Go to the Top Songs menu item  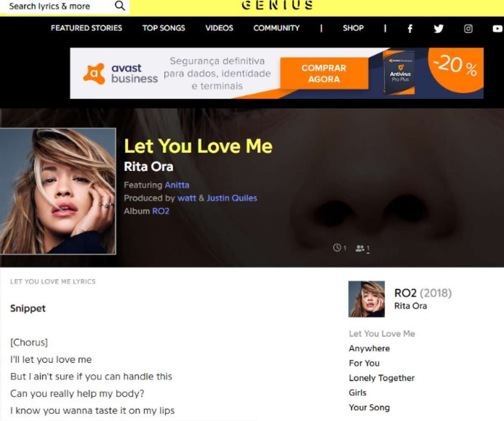tap(163, 28)
